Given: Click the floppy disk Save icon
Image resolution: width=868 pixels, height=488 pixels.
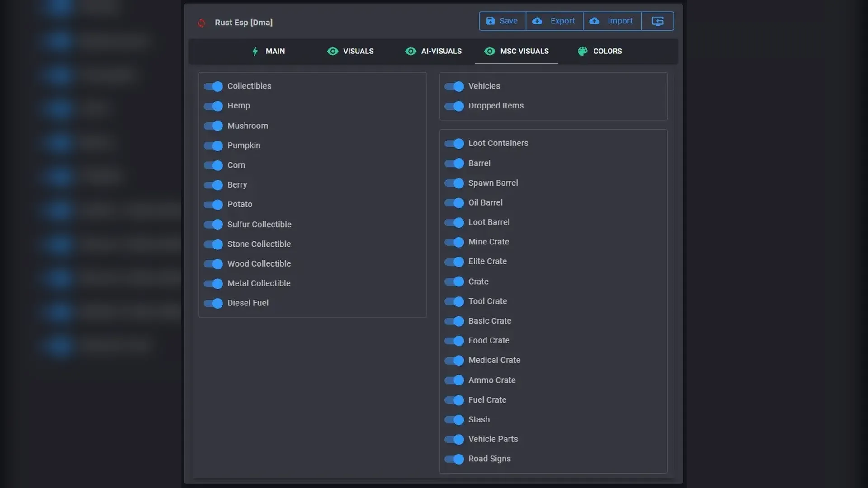Looking at the screenshot, I should (x=490, y=21).
